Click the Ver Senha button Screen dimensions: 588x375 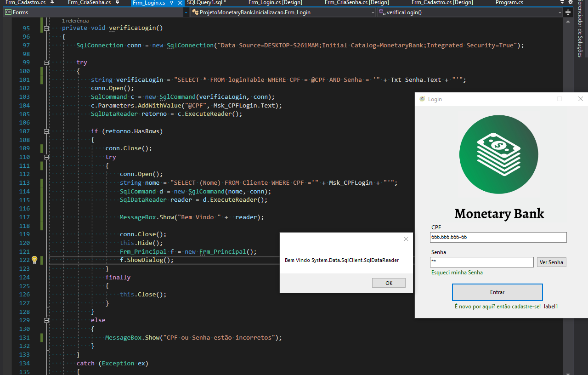coord(551,262)
